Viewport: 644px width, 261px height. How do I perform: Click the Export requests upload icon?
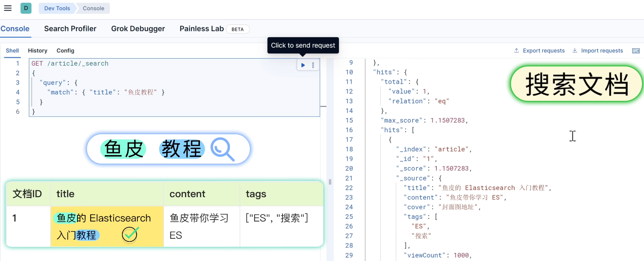[517, 50]
